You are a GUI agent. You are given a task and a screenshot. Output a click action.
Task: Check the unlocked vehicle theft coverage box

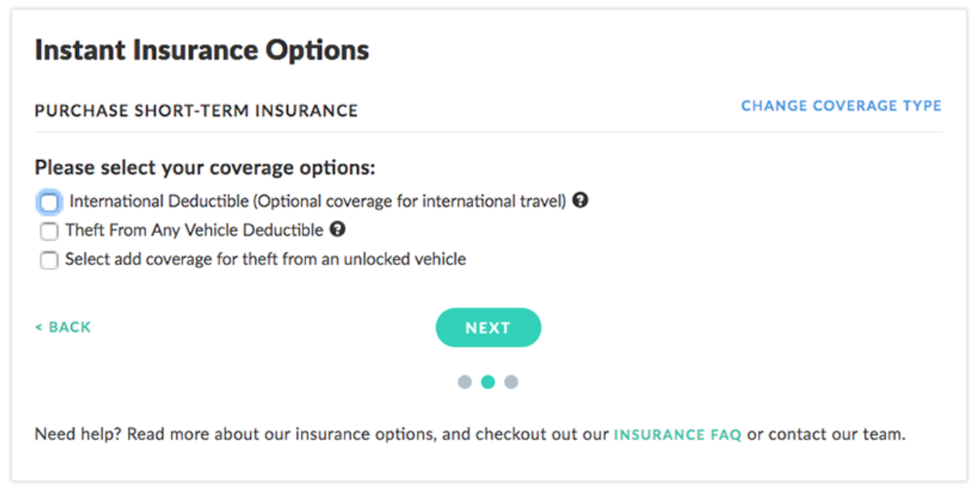[x=49, y=260]
